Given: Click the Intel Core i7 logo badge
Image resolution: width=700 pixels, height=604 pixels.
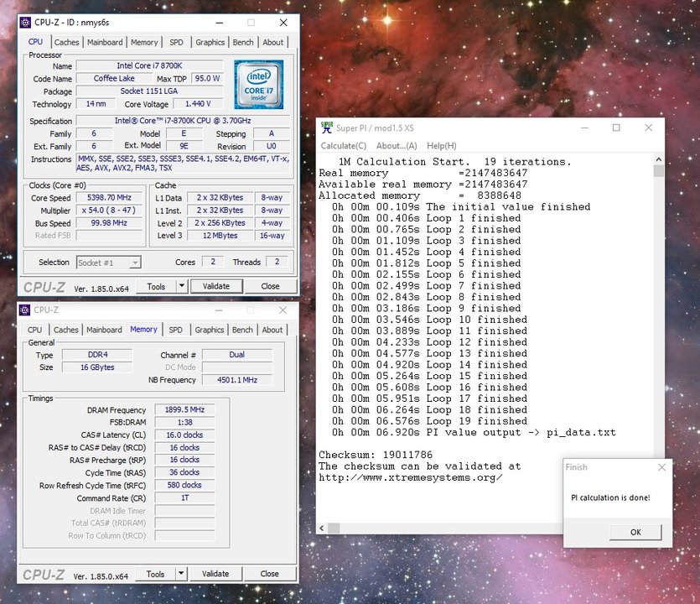Looking at the screenshot, I should [x=258, y=85].
